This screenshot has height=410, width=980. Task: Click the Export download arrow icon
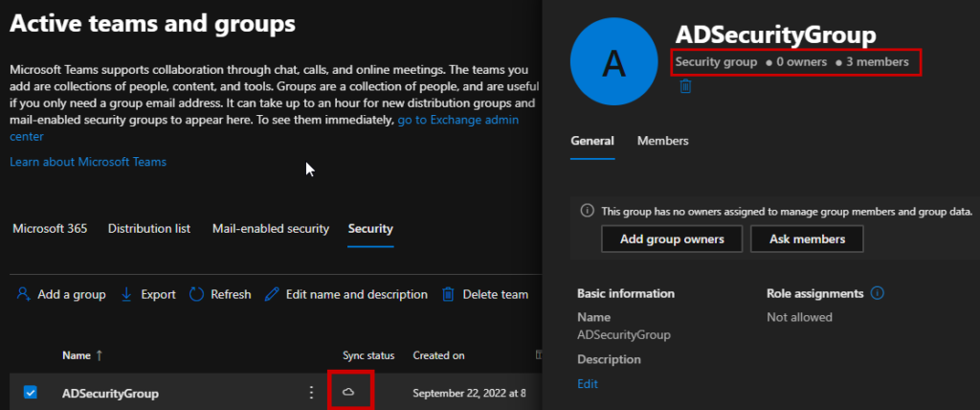tap(126, 294)
